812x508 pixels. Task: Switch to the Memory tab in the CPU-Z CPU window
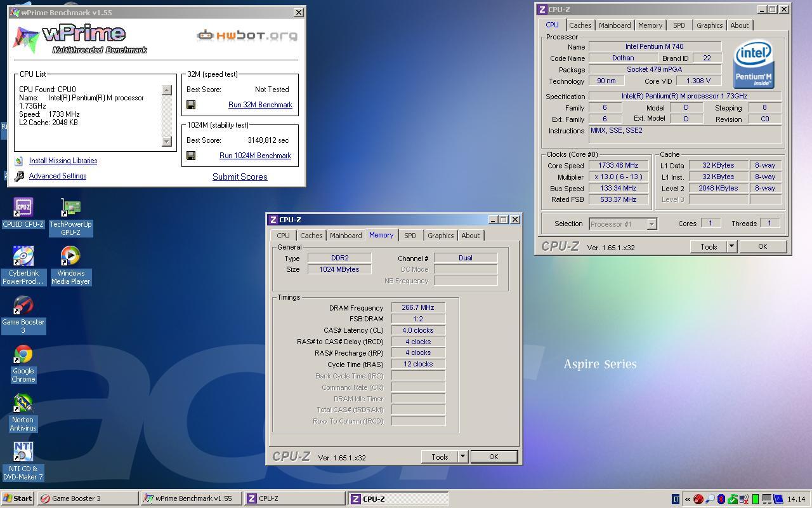pos(650,25)
